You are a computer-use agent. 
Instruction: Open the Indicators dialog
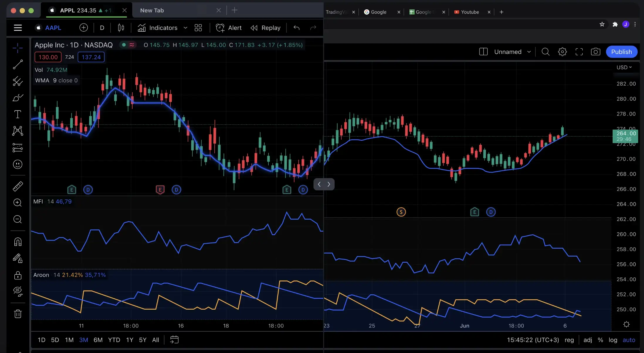pos(158,28)
